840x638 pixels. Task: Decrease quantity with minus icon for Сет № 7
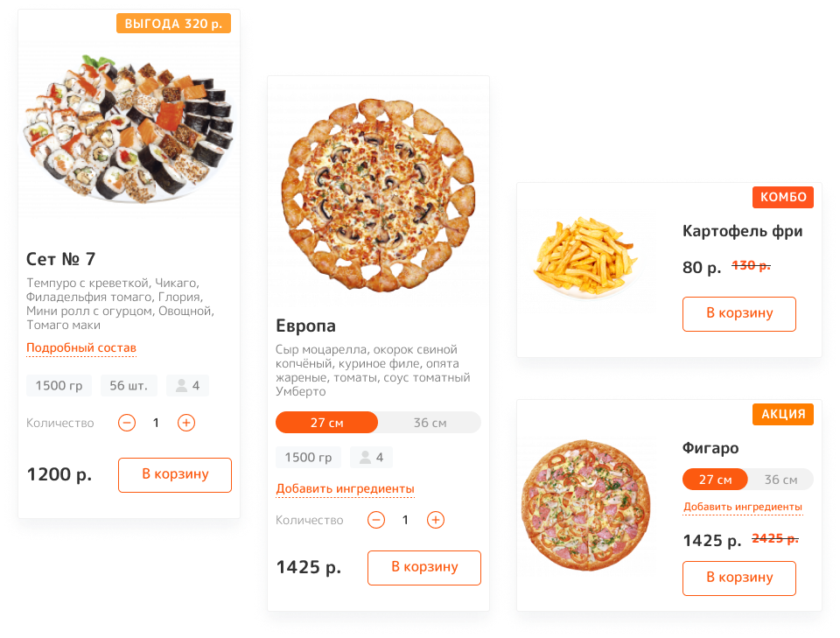tap(127, 423)
